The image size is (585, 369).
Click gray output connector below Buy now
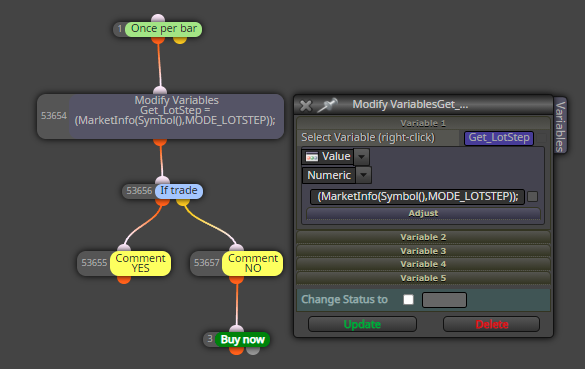253,350
